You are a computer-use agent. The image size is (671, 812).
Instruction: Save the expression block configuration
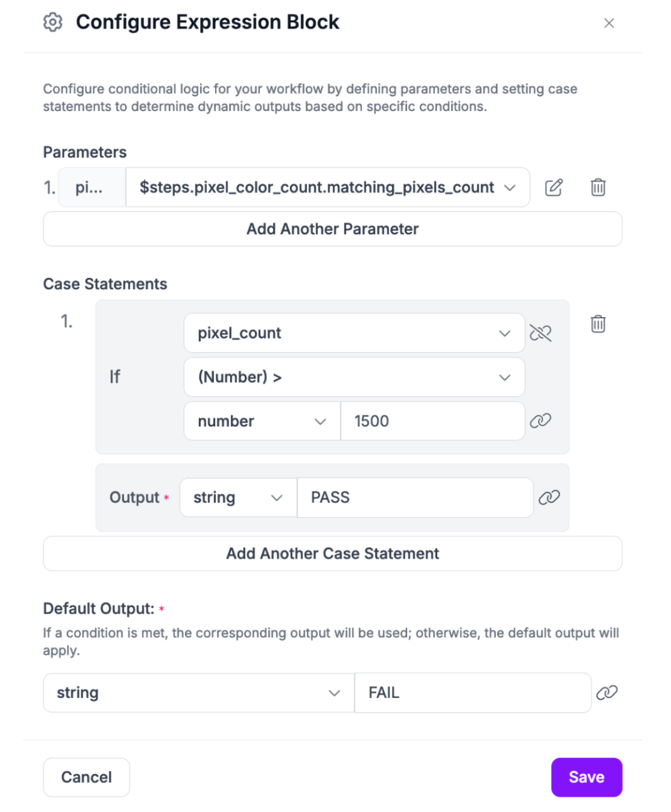tap(586, 777)
